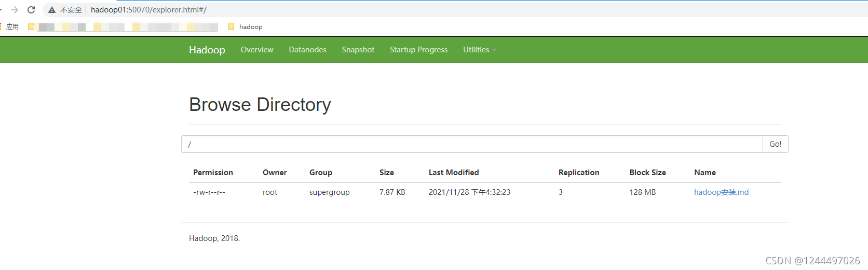Select the 2021/11/28 modified date cell

[469, 192]
